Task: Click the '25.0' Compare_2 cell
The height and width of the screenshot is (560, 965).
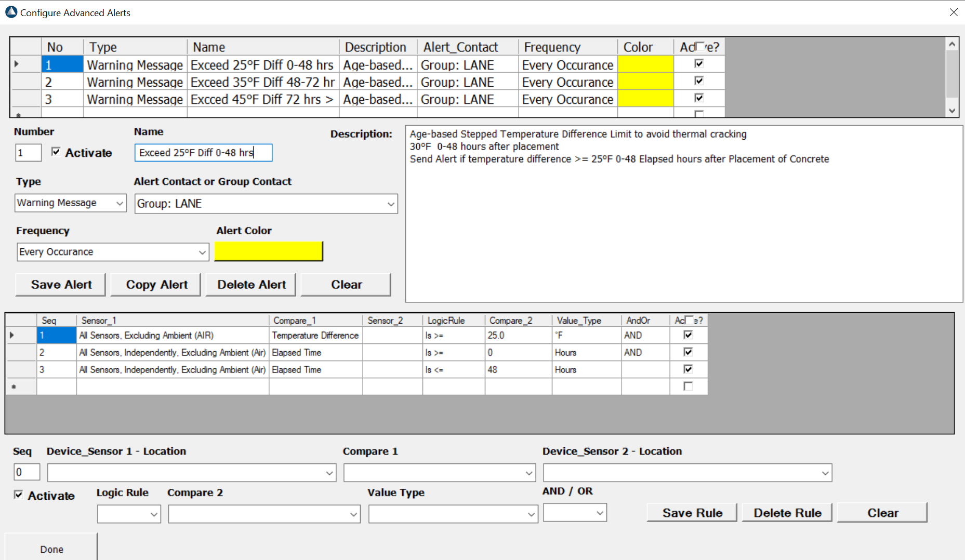Action: coord(518,335)
